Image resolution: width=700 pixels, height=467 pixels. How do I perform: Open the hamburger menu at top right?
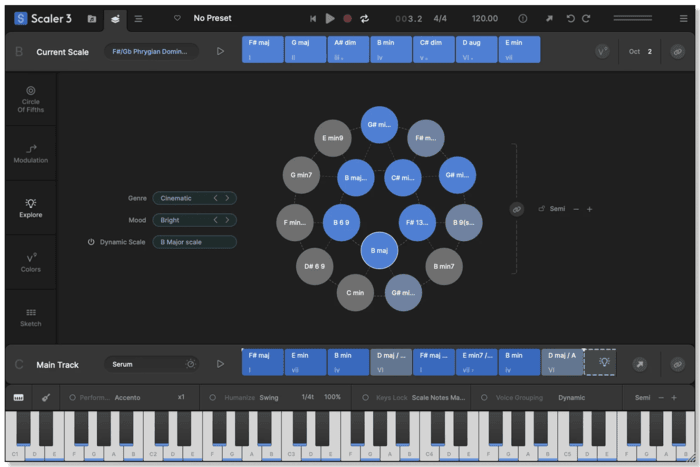click(x=683, y=18)
